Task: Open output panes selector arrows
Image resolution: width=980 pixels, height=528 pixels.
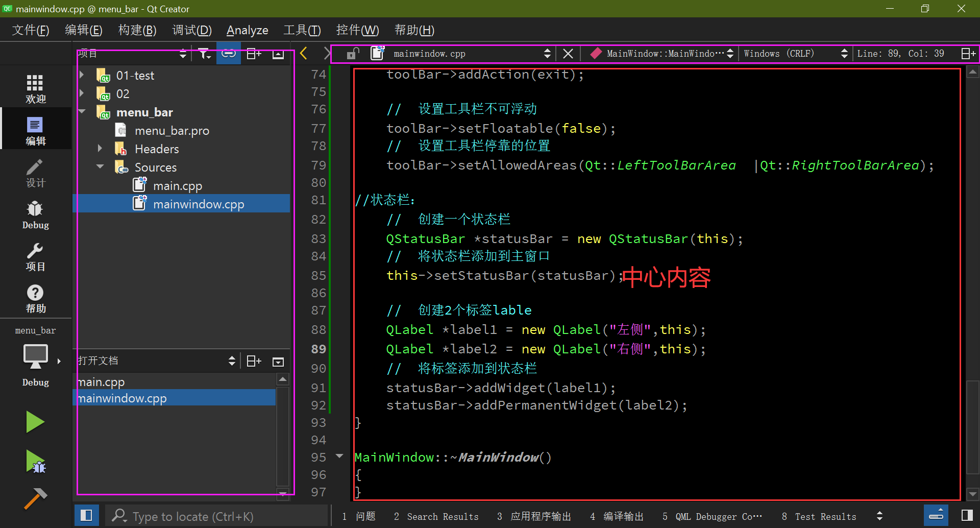Action: point(879,516)
